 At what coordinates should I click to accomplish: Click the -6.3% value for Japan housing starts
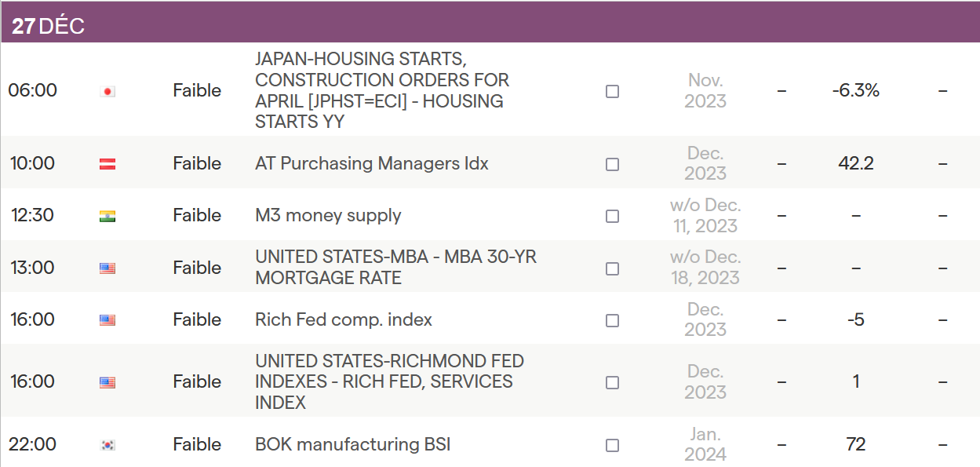[855, 90]
